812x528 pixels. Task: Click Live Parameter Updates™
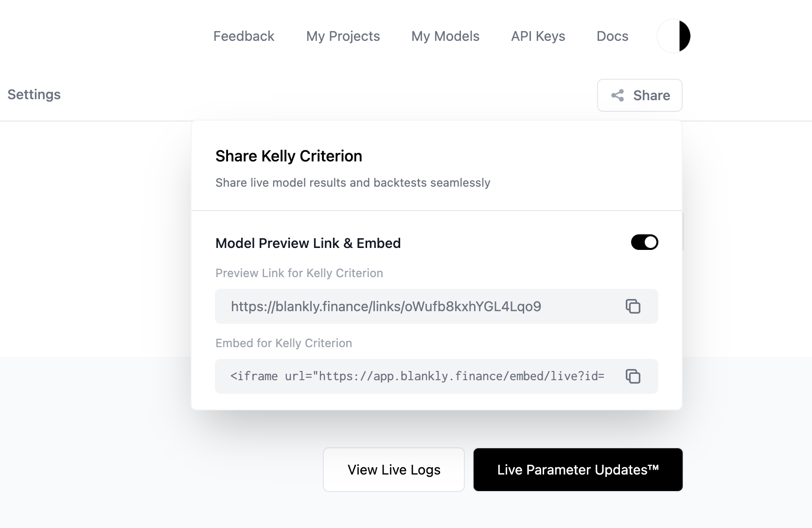[578, 470]
